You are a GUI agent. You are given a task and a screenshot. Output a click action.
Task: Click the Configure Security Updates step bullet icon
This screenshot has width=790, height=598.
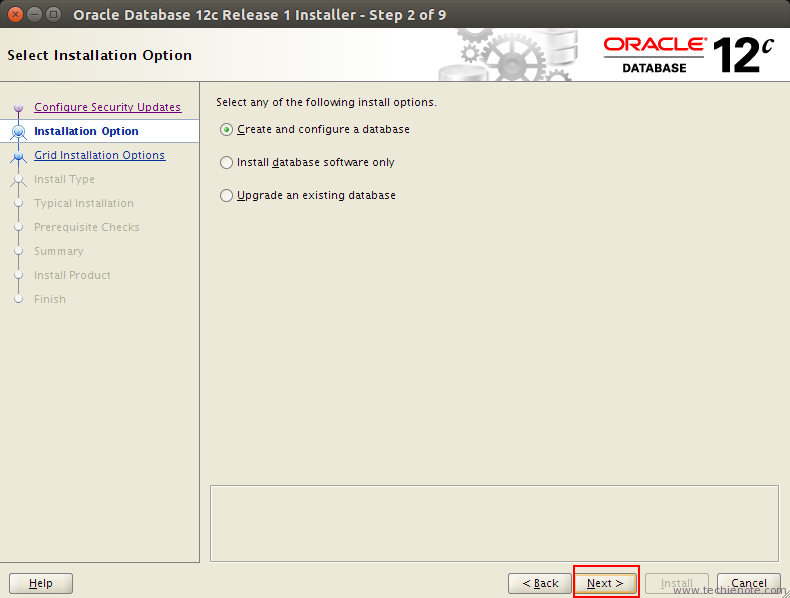(19, 107)
